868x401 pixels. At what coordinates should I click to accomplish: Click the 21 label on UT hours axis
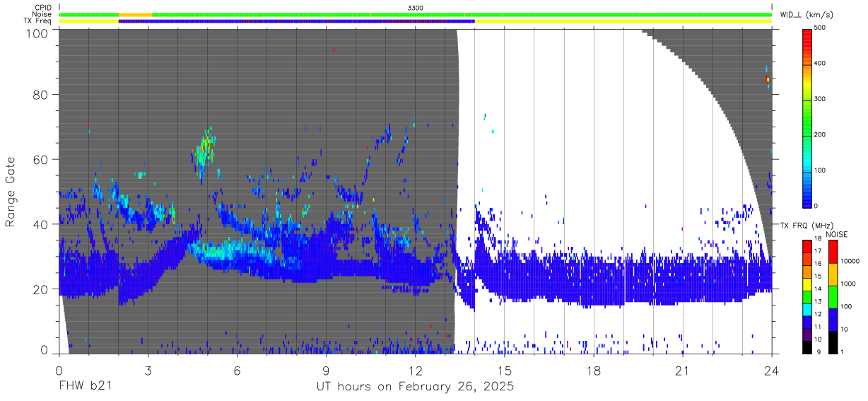tap(683, 371)
